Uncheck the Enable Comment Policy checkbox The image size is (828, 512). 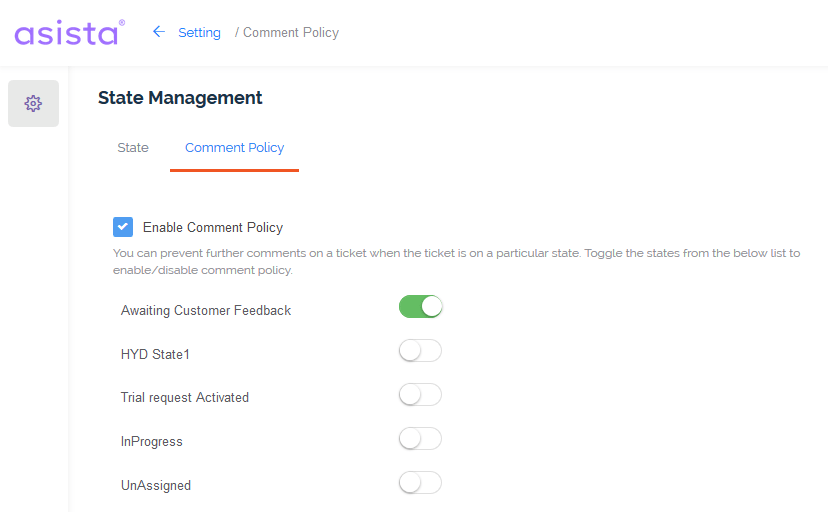click(x=123, y=227)
